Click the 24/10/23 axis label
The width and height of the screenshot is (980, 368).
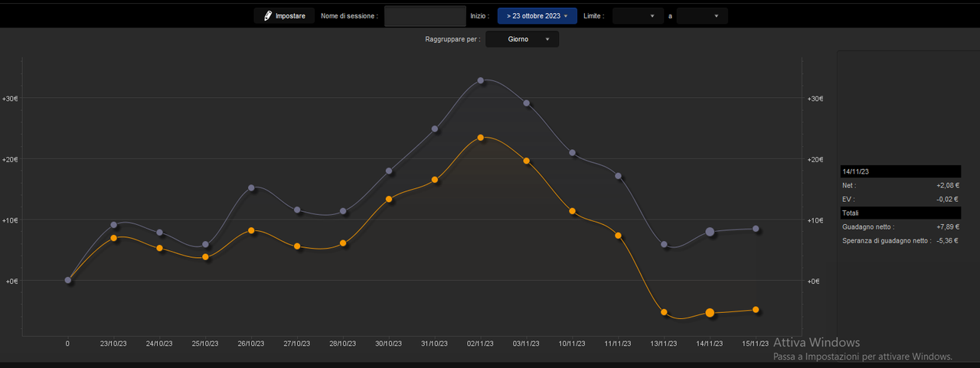point(159,344)
